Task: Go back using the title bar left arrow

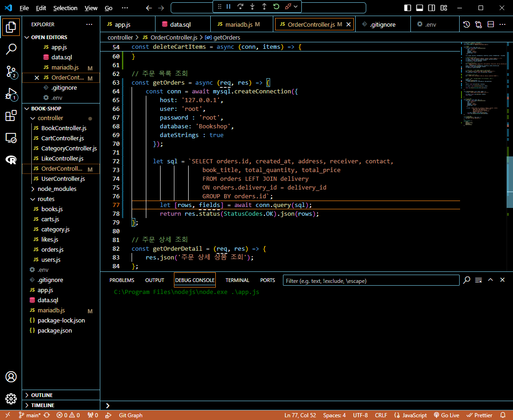Action: 149,8
